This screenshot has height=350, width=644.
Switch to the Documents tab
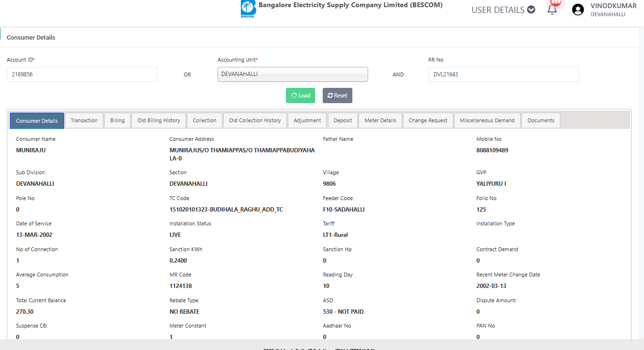(541, 121)
